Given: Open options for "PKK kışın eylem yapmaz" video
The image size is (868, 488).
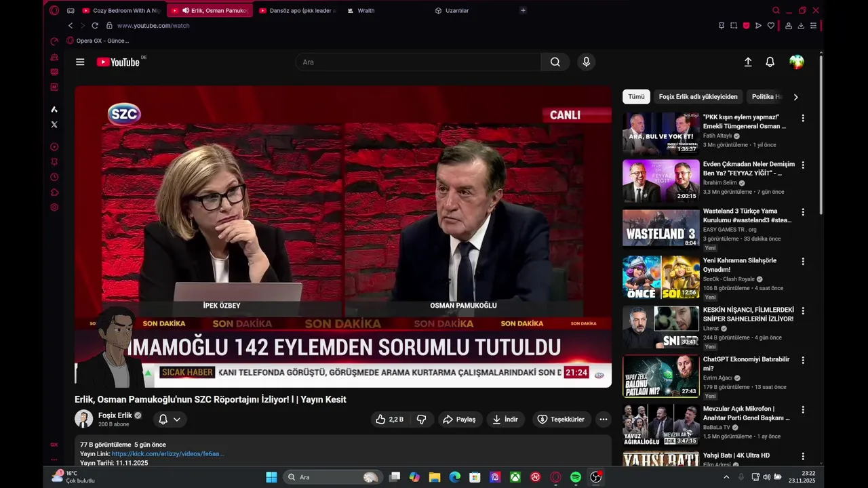Looking at the screenshot, I should [803, 118].
